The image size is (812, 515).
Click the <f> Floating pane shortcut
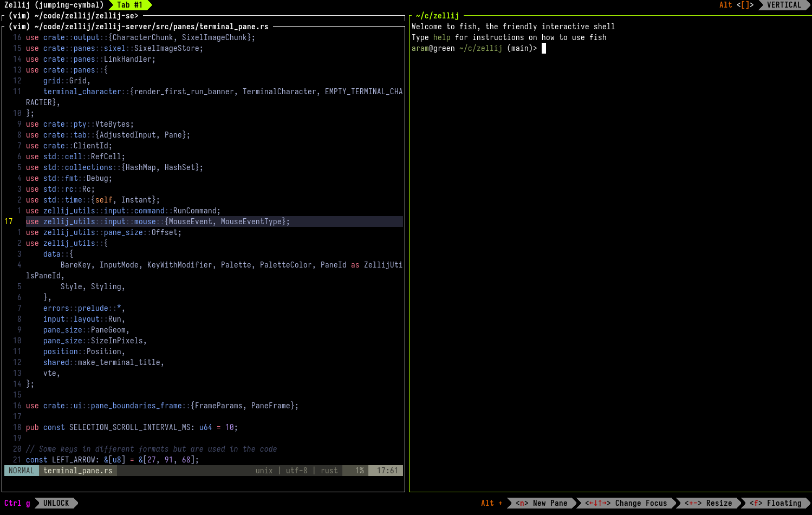(x=775, y=503)
